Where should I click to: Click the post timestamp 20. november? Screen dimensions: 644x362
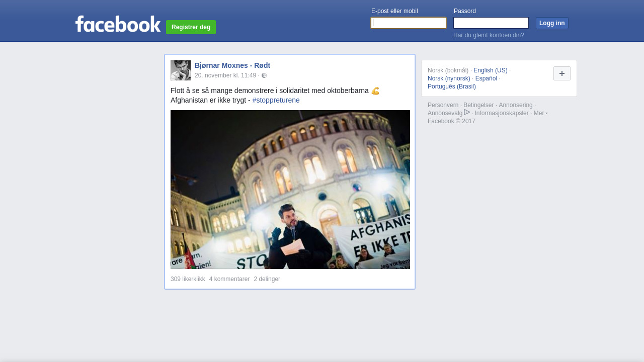click(x=225, y=75)
